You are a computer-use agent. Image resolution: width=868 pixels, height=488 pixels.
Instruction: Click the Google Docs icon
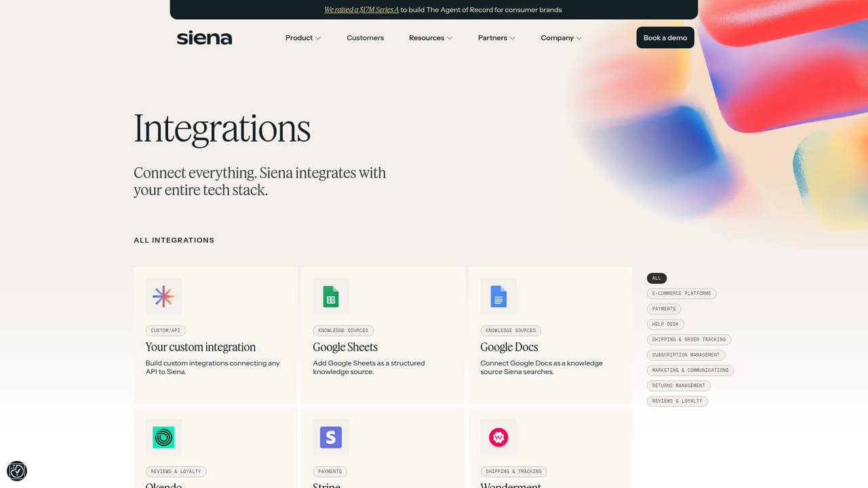pos(498,296)
